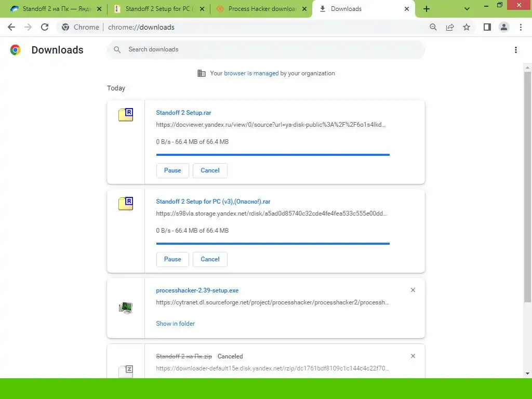Switch to the Standoff 2 на Пк tab

pyautogui.click(x=55, y=9)
